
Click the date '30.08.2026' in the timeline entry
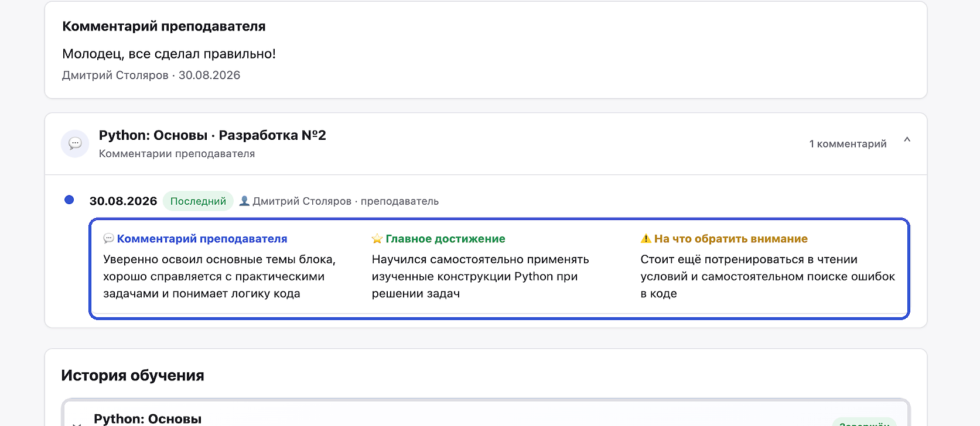pos(123,201)
